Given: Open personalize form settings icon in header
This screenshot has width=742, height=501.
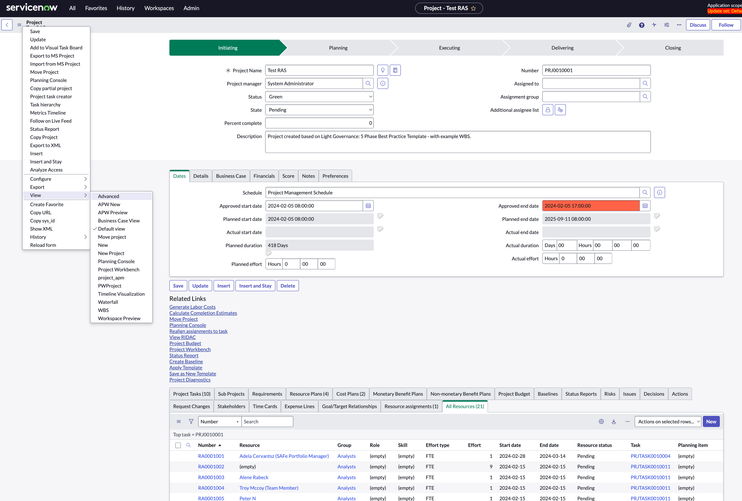Looking at the screenshot, I should tap(666, 25).
